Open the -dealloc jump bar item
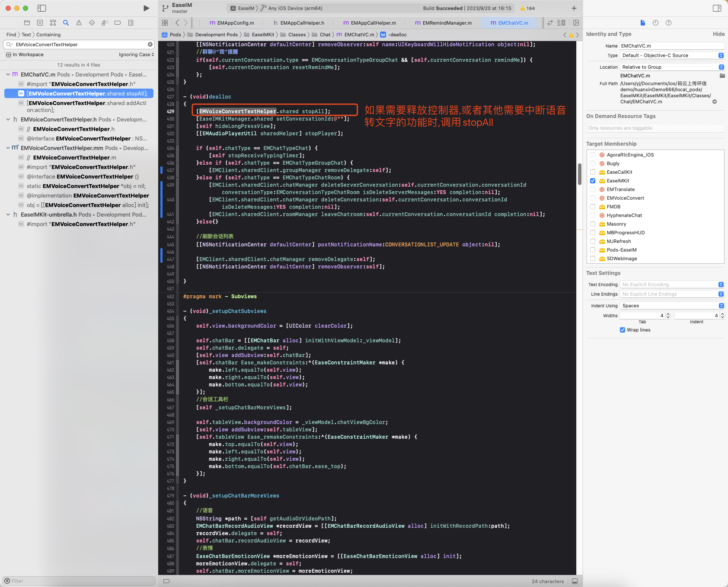This screenshot has height=587, width=728. pos(393,35)
